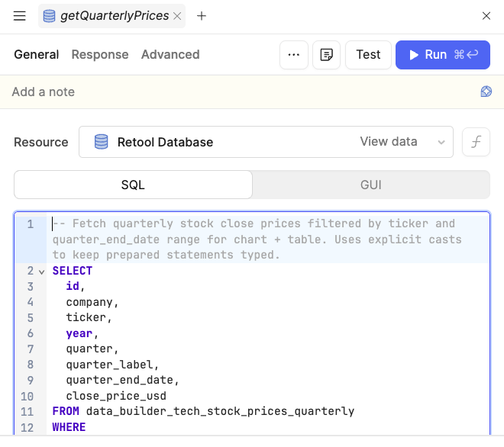The width and height of the screenshot is (504, 447).
Task: Click the FROM keyword on line 11
Action: (66, 411)
